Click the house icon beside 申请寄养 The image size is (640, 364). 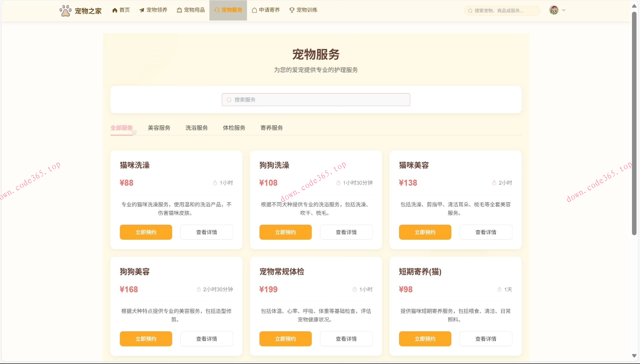pos(254,10)
